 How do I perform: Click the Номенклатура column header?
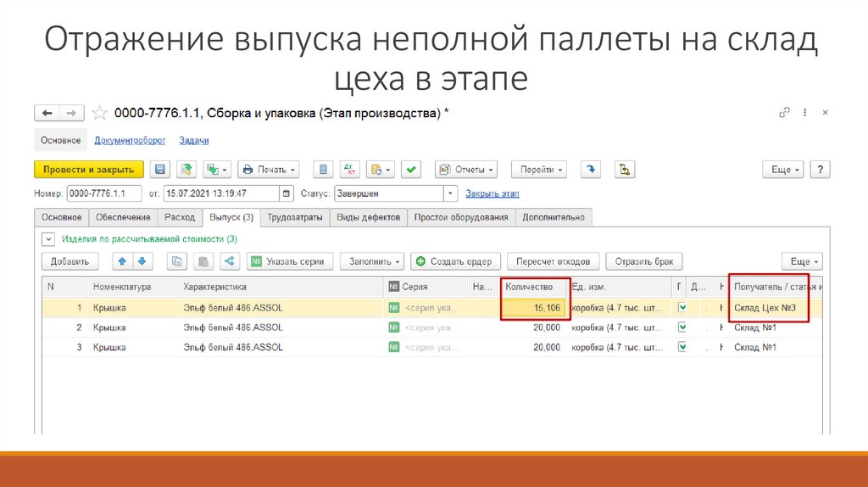[x=133, y=287]
